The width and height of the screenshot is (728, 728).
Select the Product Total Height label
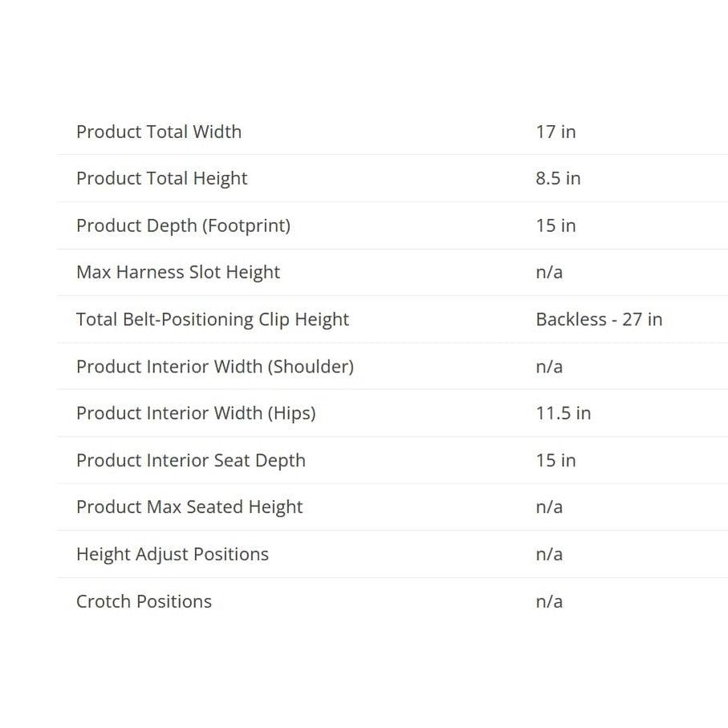point(161,179)
